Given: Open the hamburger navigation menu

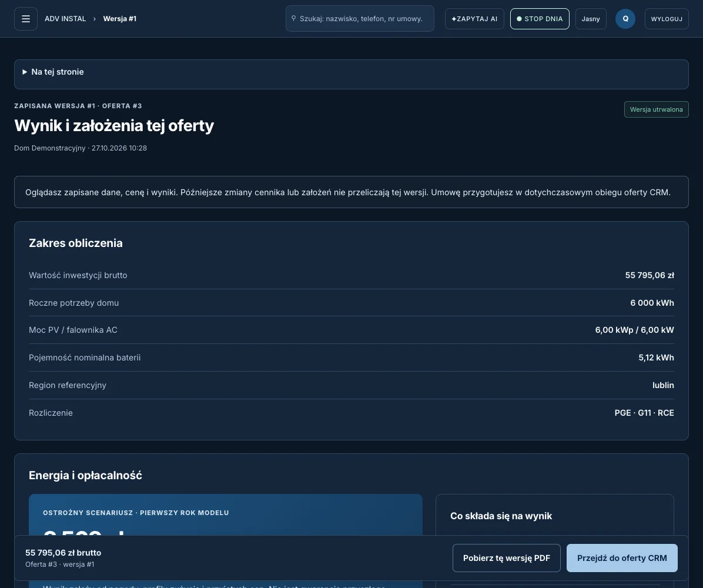Looking at the screenshot, I should point(25,19).
